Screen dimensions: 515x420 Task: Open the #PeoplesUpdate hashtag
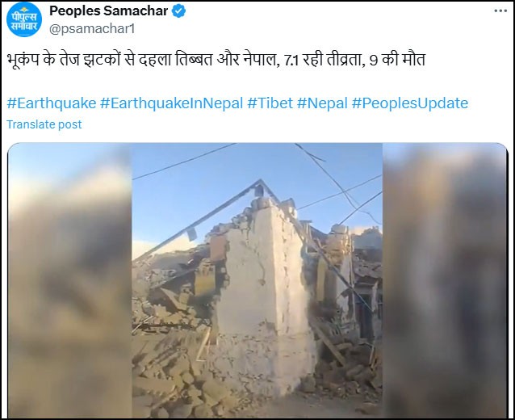[x=410, y=103]
